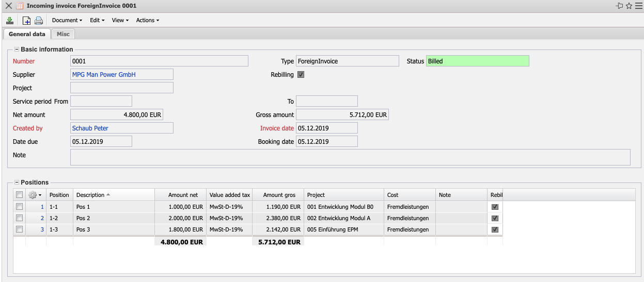Select the row checkbox for Pos 2

19,218
